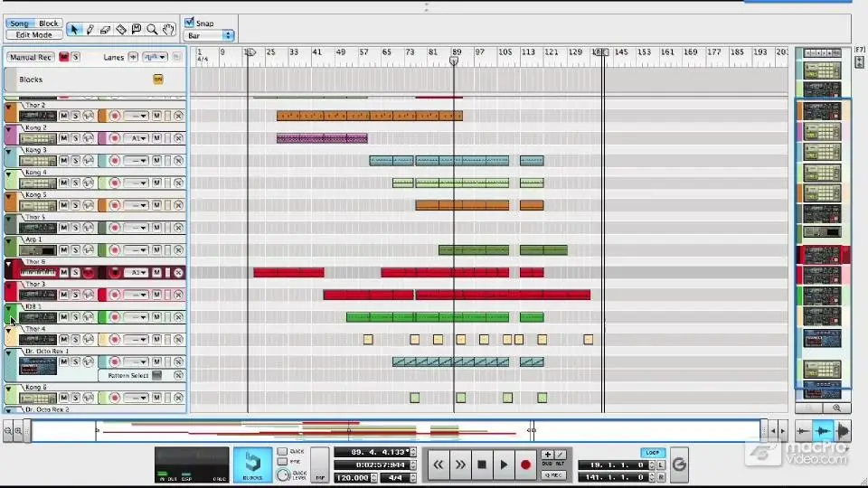Select the Razor tool
The height and width of the screenshot is (488, 868).
click(120, 29)
